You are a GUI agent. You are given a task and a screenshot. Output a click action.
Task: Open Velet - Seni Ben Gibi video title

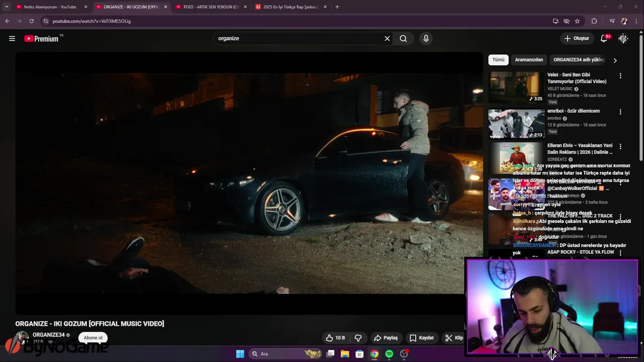click(x=577, y=78)
